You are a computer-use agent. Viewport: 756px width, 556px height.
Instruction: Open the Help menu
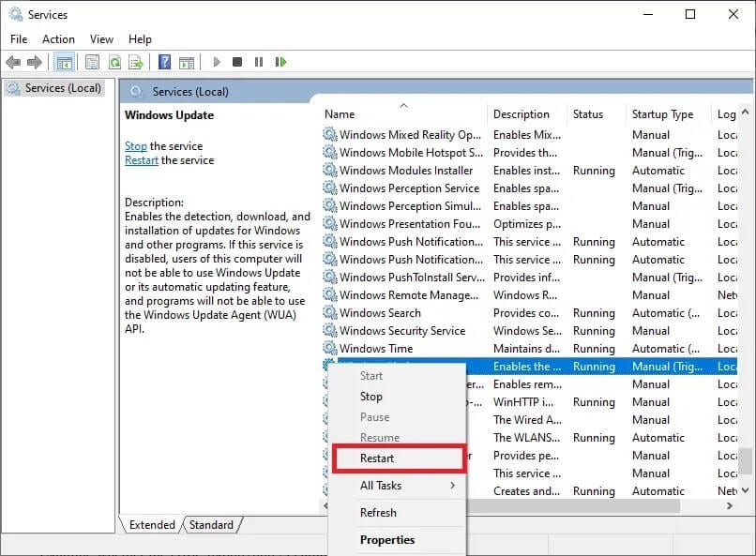click(140, 39)
